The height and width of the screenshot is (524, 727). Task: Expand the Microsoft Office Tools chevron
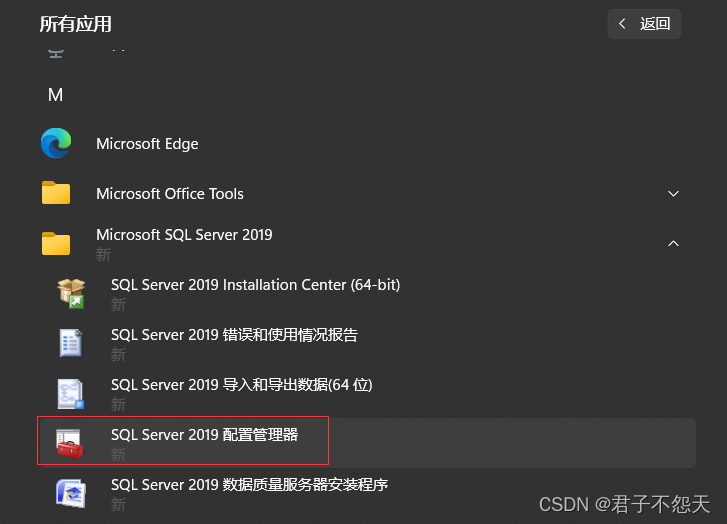pyautogui.click(x=673, y=193)
